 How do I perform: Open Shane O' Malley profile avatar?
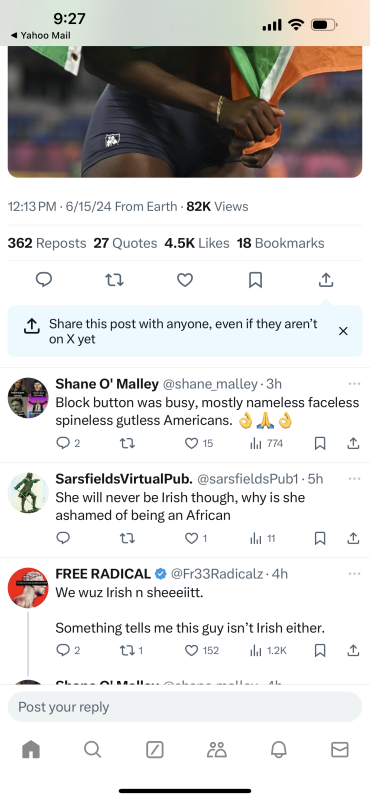28,398
